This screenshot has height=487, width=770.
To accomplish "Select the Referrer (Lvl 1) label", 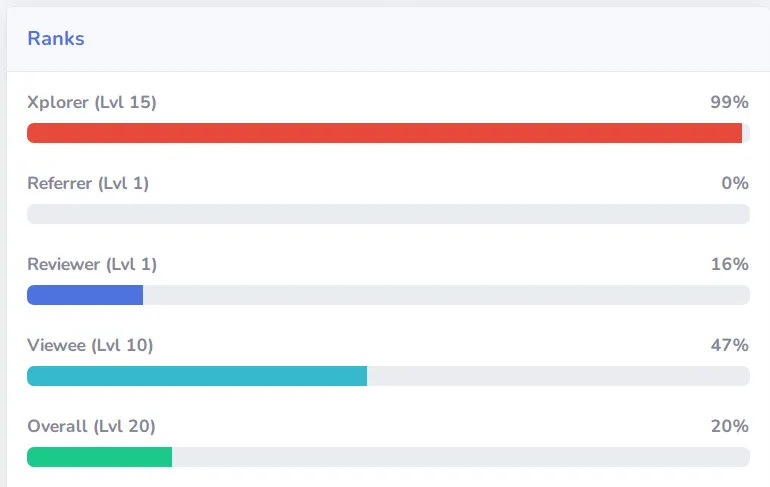I will pos(88,183).
